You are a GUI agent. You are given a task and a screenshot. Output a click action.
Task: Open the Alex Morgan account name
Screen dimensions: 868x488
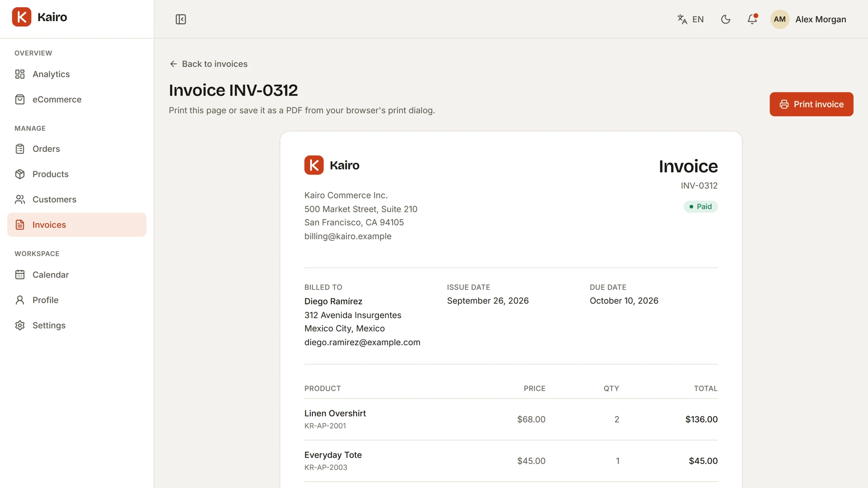click(x=821, y=19)
